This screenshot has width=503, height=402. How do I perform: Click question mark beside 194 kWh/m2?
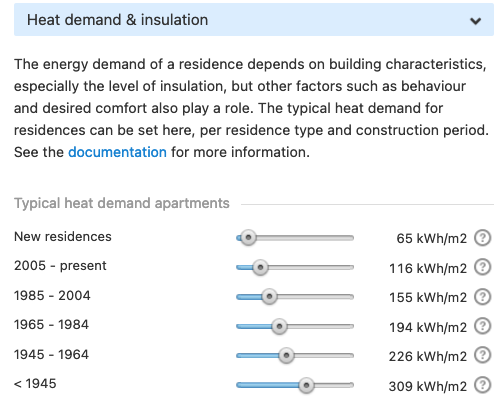[x=482, y=326]
